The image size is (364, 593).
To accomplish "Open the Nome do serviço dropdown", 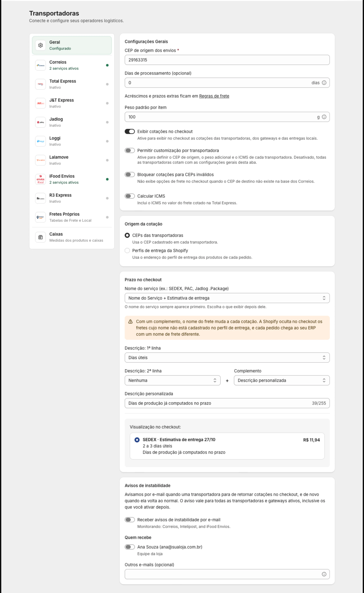I will pyautogui.click(x=227, y=298).
